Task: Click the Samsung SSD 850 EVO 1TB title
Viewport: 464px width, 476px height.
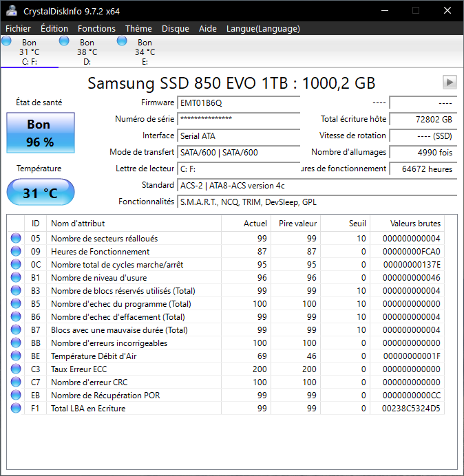Action: pyautogui.click(x=231, y=83)
